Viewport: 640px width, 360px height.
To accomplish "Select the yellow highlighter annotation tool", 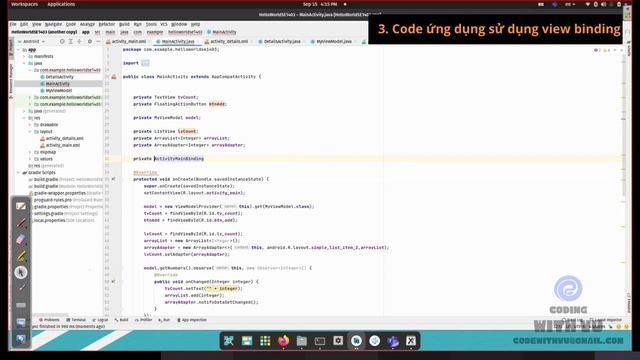I will click(x=21, y=256).
